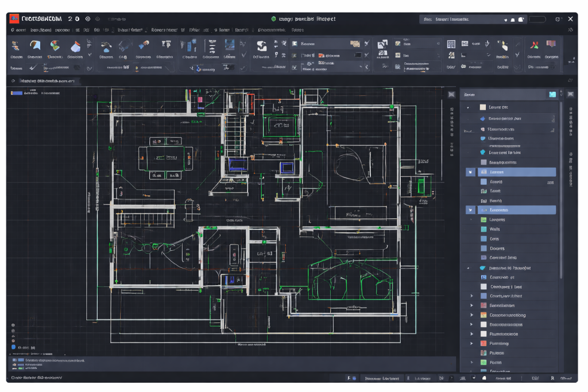Toggle checkbox beside first highlighted layer row
Screen dimensions: 588x392
tap(470, 172)
